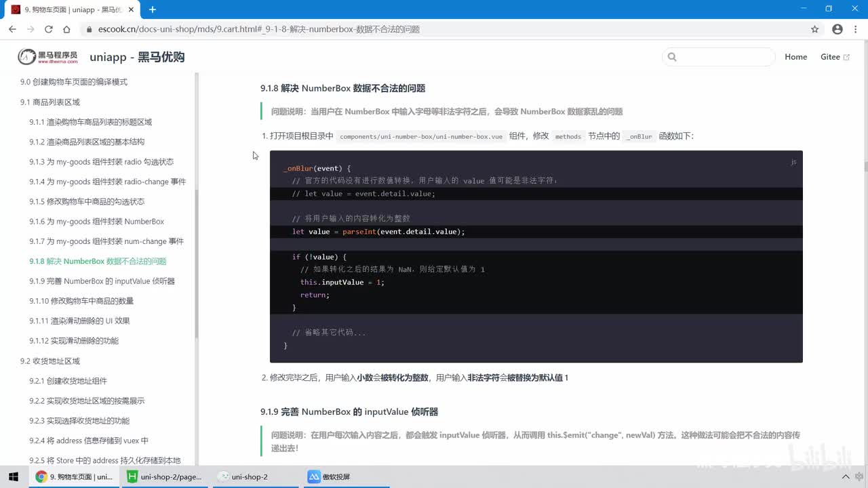Go to 9.1.10 修改购物车中商品的数量
Image resolution: width=868 pixels, height=488 pixels.
81,301
